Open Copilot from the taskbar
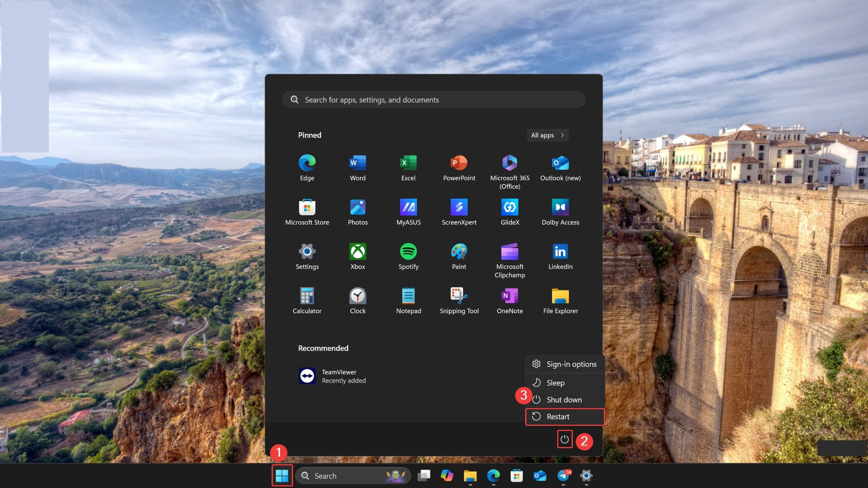The height and width of the screenshot is (488, 868). click(447, 476)
